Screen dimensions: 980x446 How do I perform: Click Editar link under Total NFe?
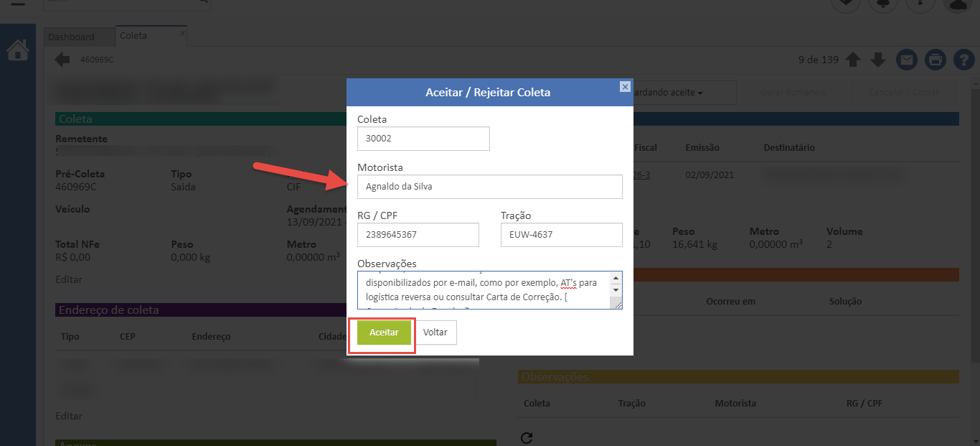coord(69,279)
